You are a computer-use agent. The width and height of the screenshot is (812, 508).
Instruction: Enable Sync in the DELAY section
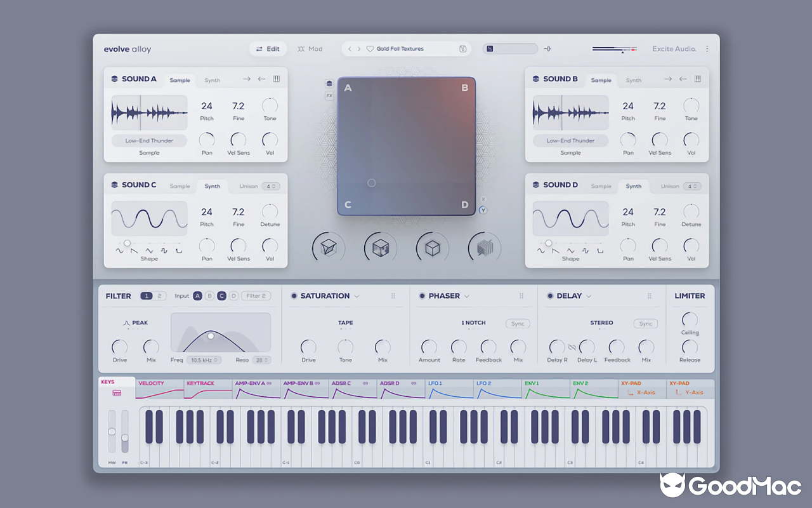[645, 323]
